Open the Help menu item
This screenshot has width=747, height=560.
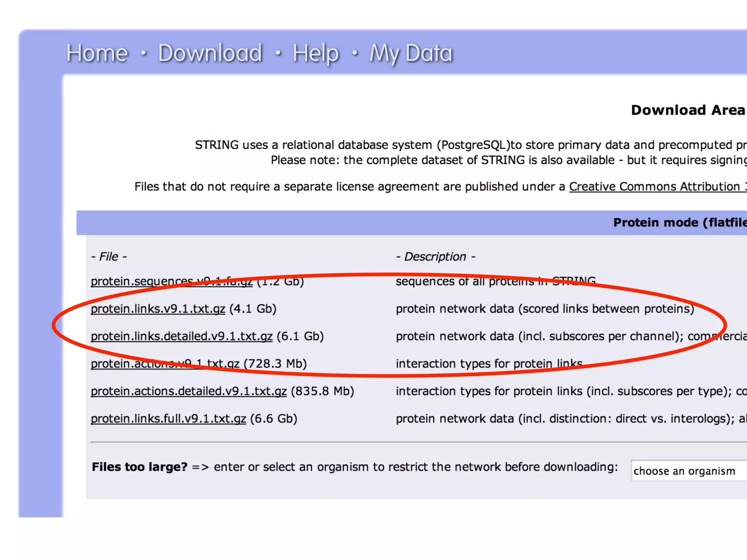[x=316, y=53]
